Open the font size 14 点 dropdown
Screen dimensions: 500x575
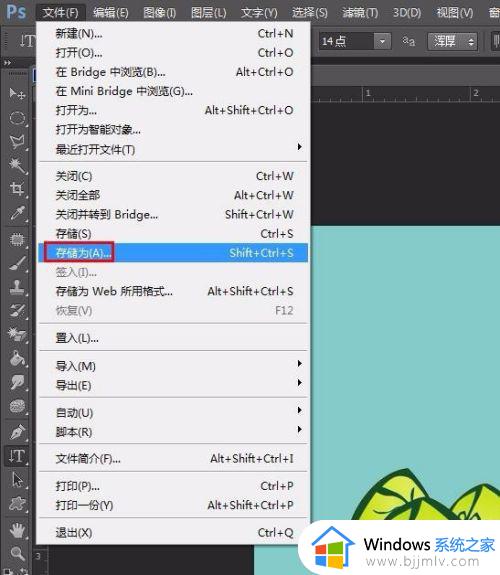click(382, 41)
